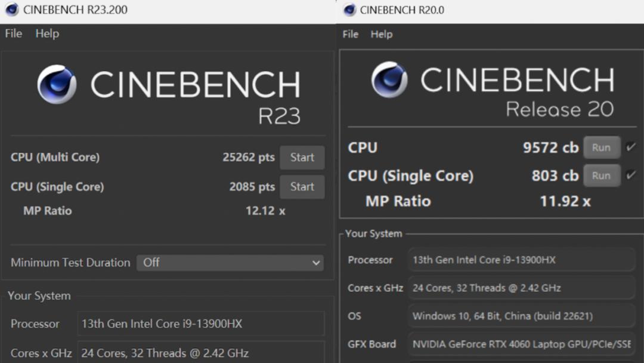This screenshot has width=644, height=363.
Task: Click the R23 Processor field showing i9-13900HX
Action: pos(201,324)
